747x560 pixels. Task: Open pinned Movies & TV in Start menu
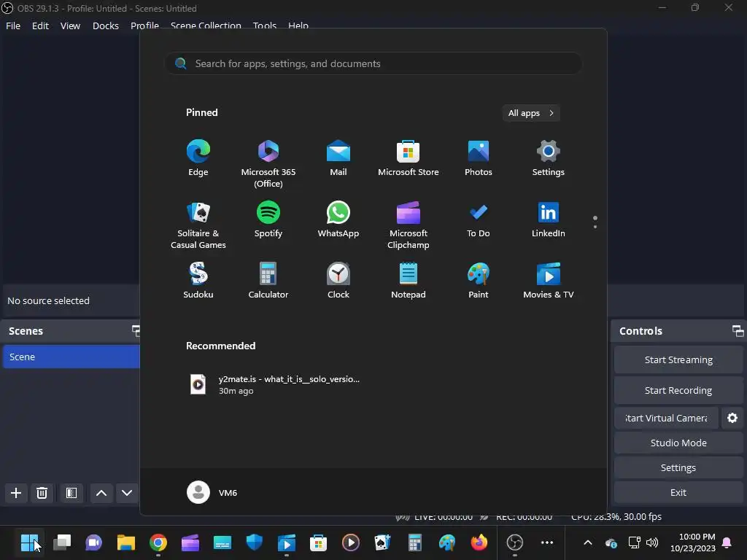pos(549,281)
